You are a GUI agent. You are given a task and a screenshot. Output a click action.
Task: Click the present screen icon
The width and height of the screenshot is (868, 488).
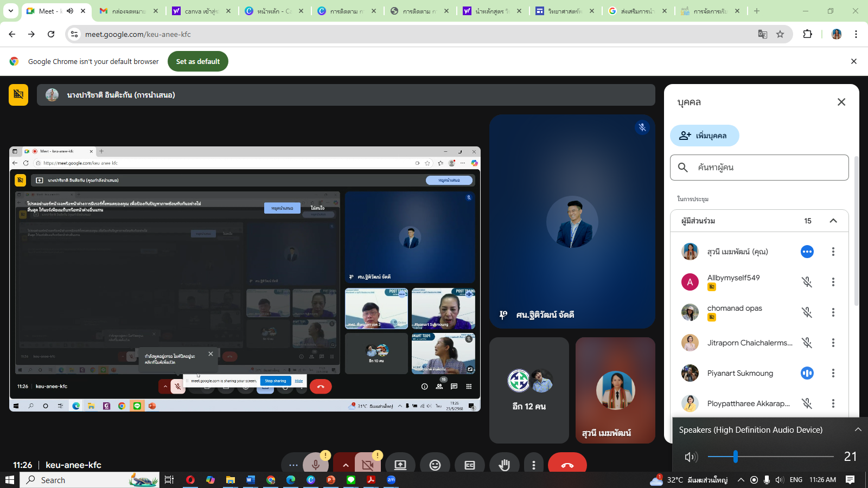(400, 465)
